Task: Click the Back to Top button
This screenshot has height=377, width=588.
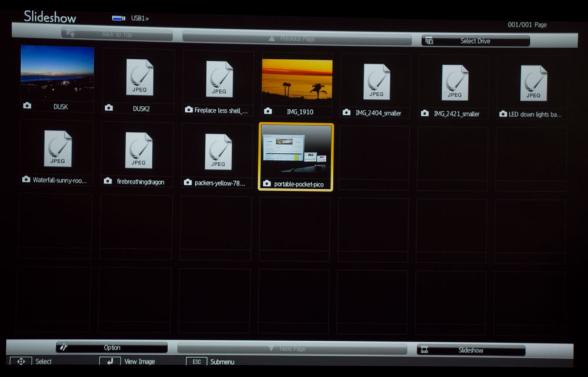Action: [x=117, y=35]
